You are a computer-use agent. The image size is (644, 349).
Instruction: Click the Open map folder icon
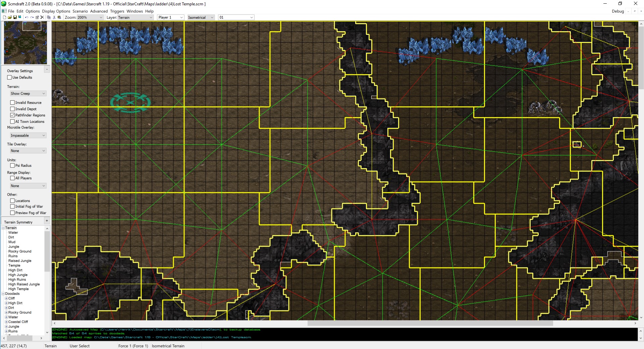[10, 17]
